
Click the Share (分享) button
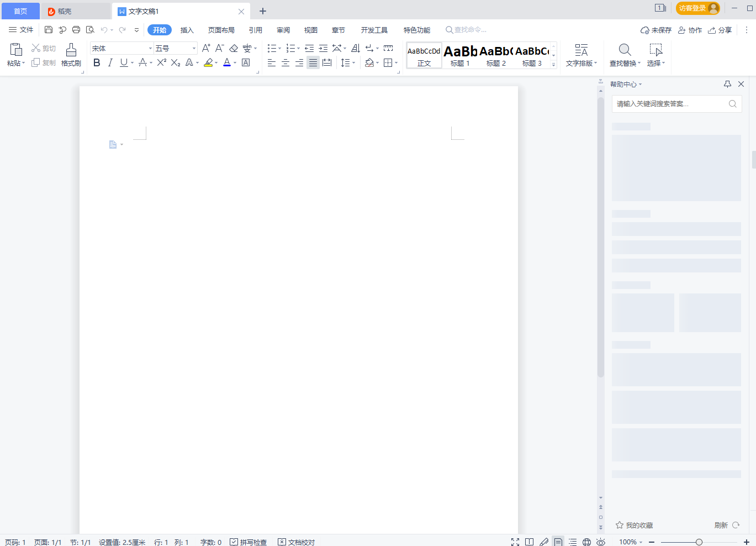[720, 30]
